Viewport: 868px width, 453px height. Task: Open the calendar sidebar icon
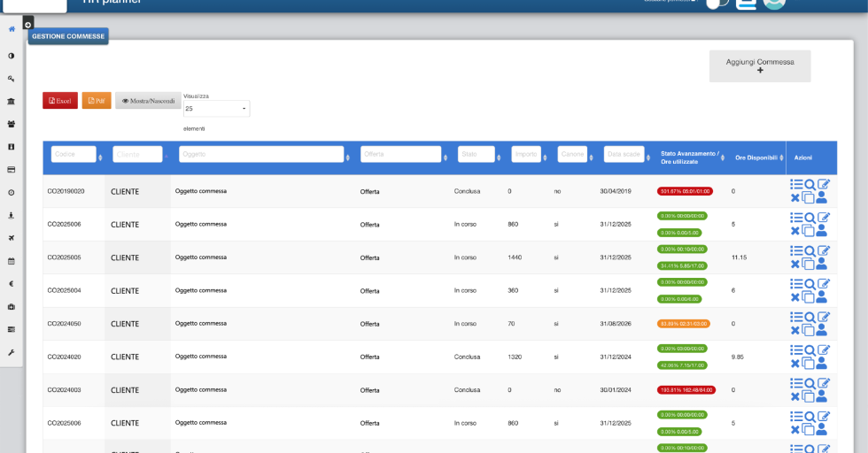pos(11,261)
